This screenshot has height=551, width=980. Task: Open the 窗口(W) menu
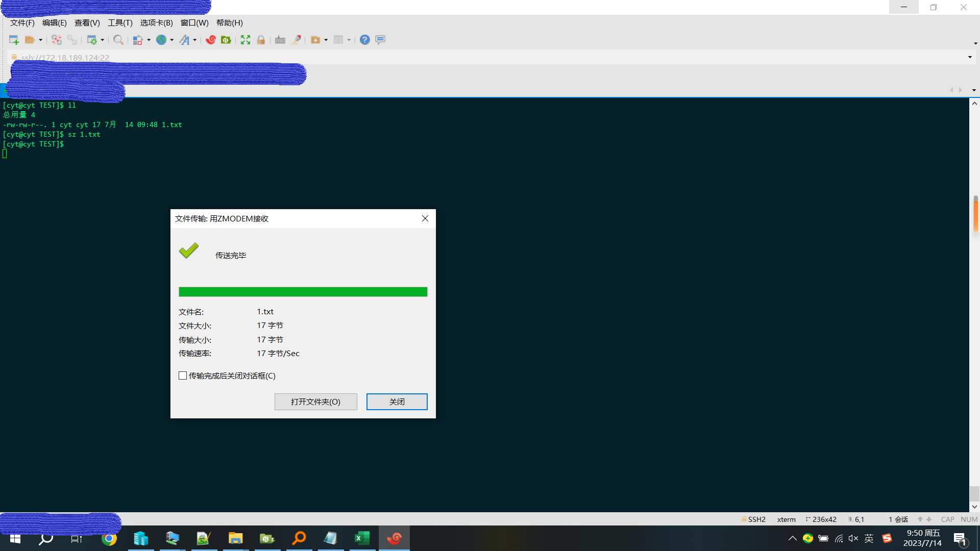(x=194, y=23)
